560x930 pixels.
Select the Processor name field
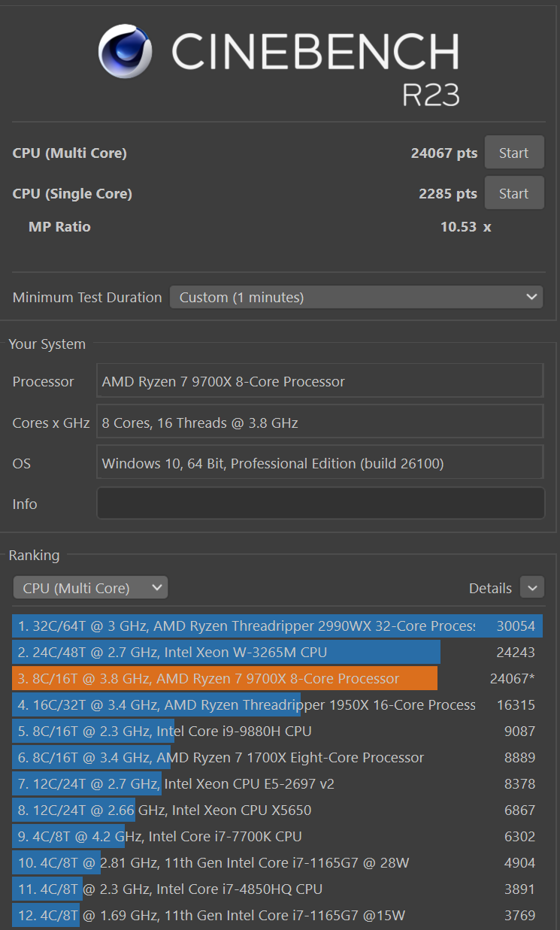[320, 382]
